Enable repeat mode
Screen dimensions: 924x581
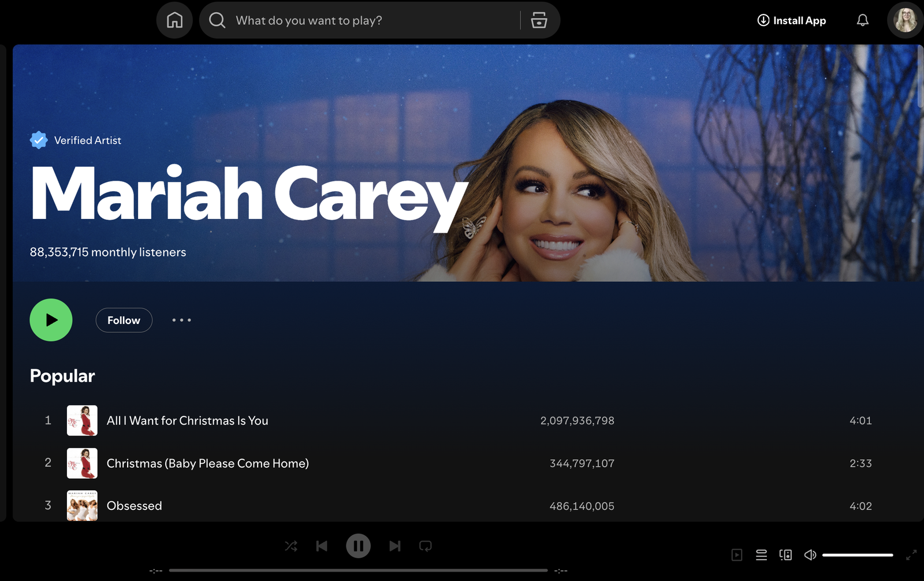point(426,546)
